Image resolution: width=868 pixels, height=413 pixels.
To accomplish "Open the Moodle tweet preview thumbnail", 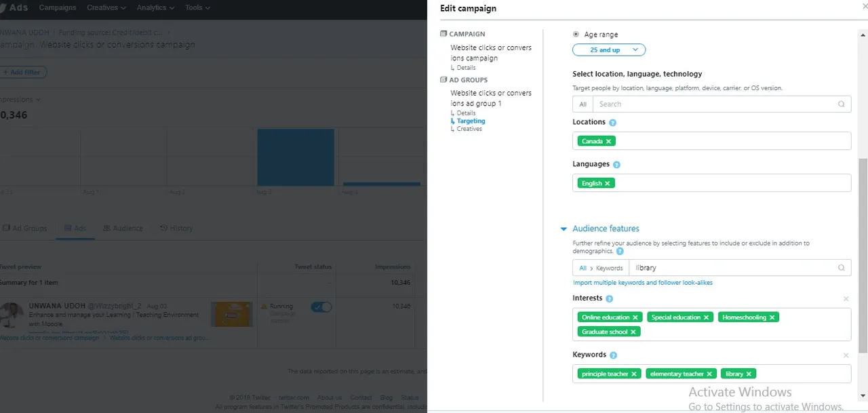I will (231, 315).
